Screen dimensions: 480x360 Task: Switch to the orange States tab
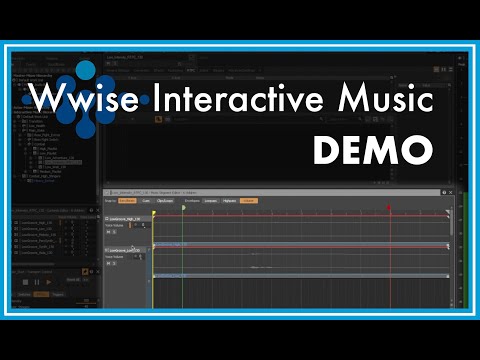coord(41,294)
